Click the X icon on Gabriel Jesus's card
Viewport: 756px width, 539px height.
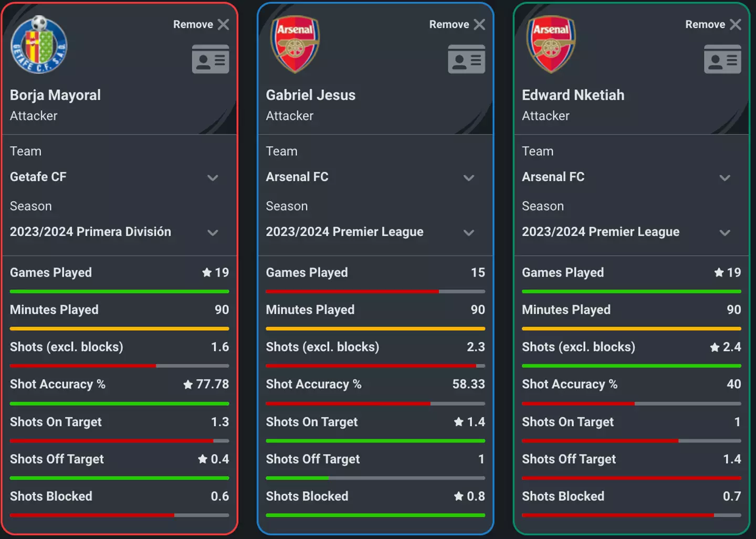[479, 25]
